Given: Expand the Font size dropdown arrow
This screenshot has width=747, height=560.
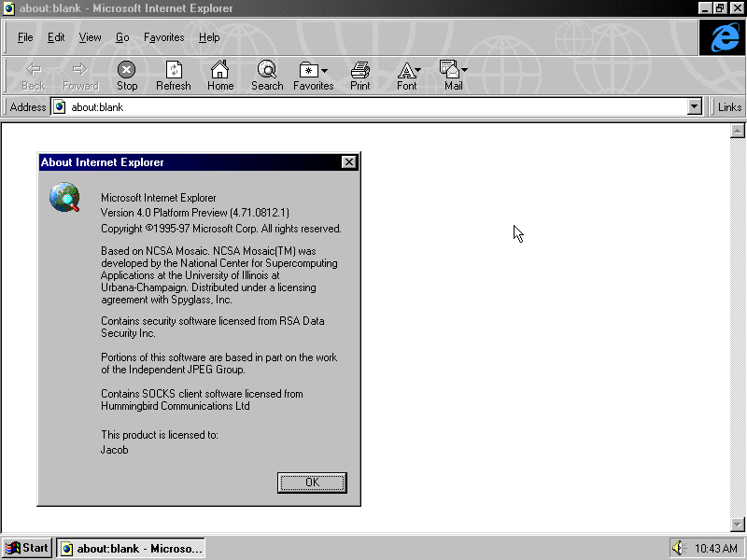Looking at the screenshot, I should tap(417, 70).
